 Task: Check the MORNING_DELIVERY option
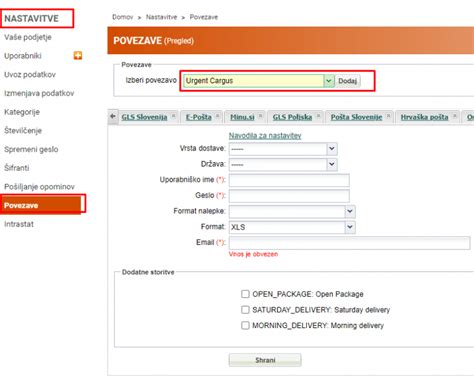tap(245, 325)
